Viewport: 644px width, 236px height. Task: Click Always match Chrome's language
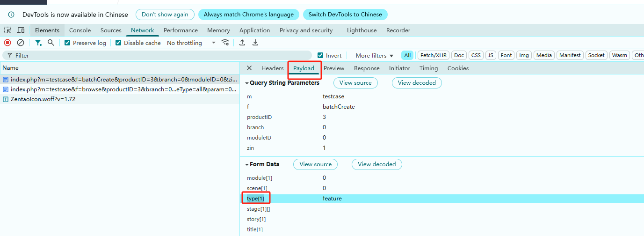[x=249, y=15]
